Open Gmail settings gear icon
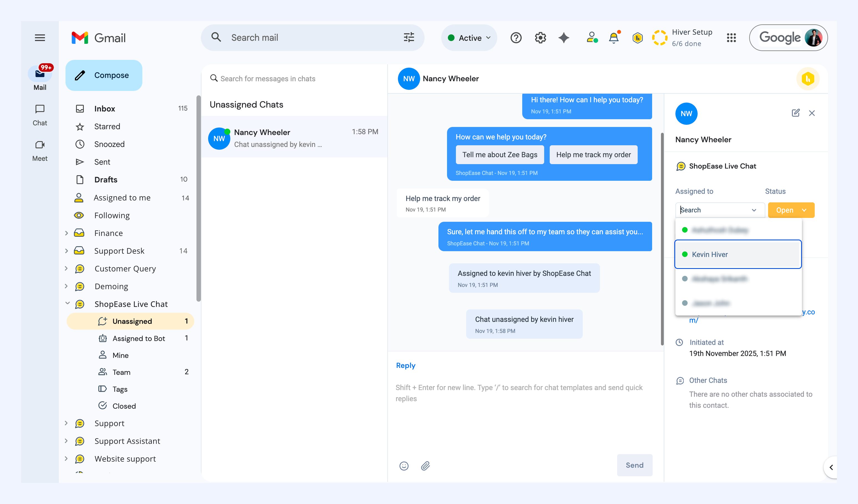Image resolution: width=858 pixels, height=504 pixels. [x=540, y=38]
